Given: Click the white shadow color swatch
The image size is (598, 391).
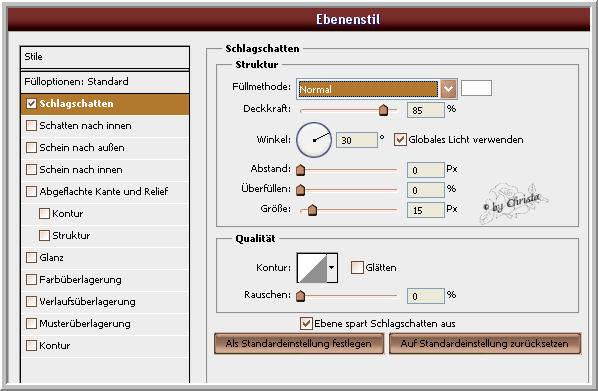Looking at the screenshot, I should point(476,88).
